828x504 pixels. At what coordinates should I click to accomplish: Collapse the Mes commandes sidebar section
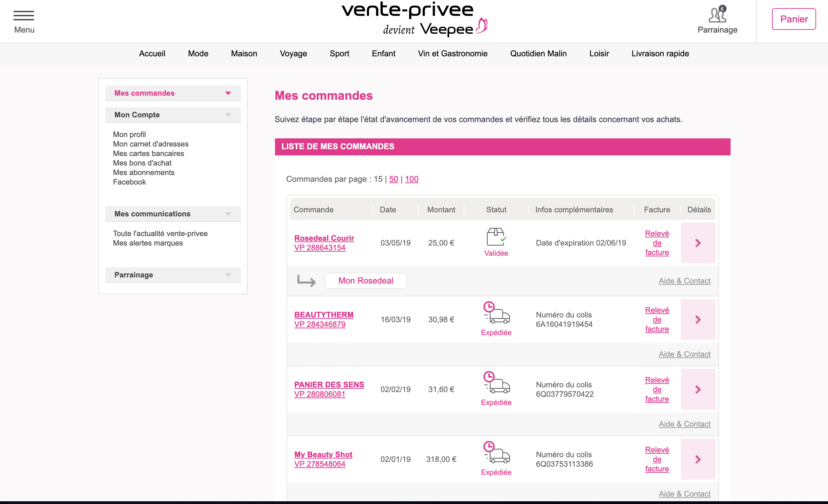[173, 93]
